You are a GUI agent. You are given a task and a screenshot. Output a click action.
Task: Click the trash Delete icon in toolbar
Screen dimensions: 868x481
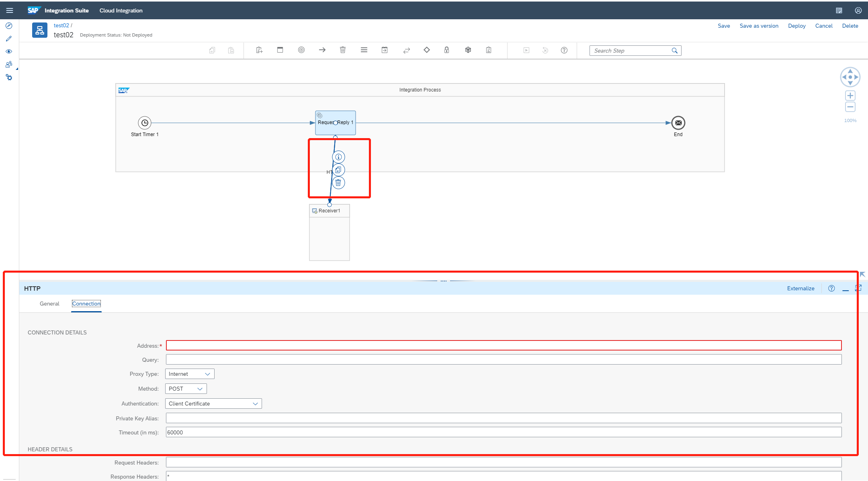click(x=343, y=50)
